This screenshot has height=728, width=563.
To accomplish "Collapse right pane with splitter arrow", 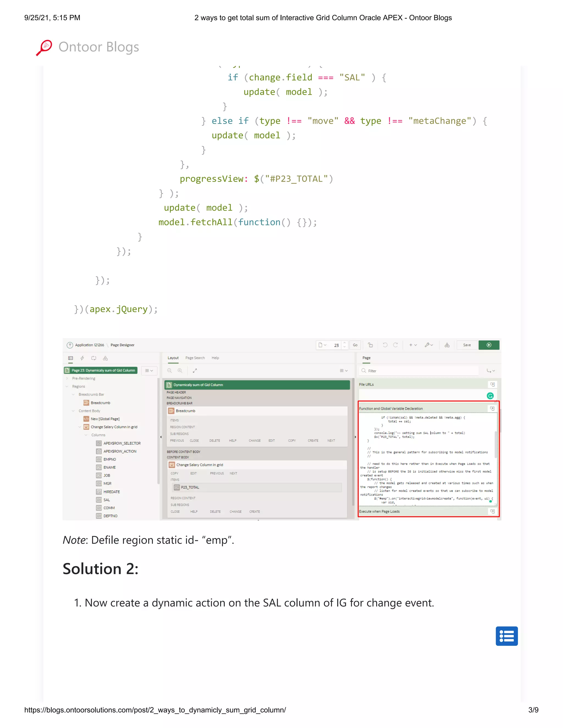I will click(355, 437).
